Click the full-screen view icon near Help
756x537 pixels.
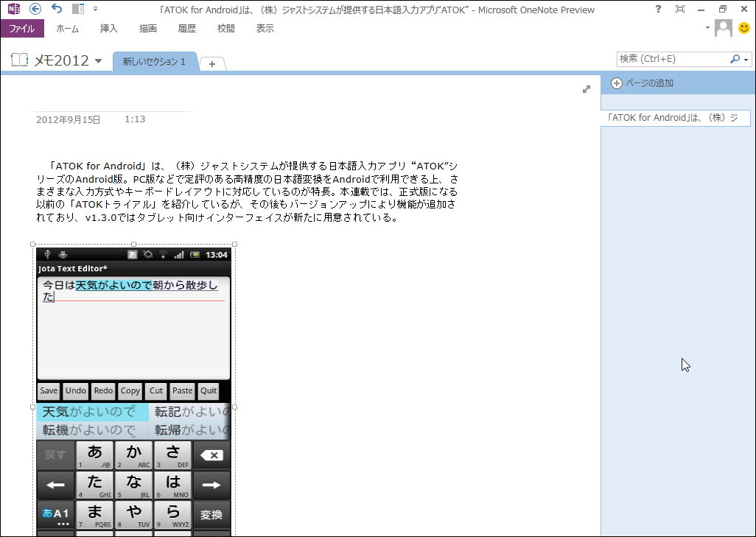679,10
